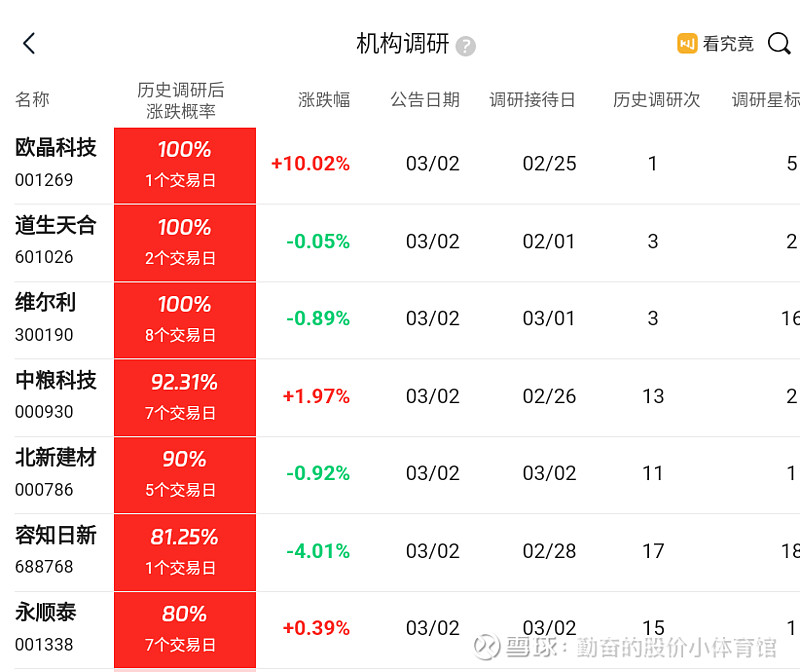Open 道生天合 stock name
800x672 pixels.
coord(56,225)
